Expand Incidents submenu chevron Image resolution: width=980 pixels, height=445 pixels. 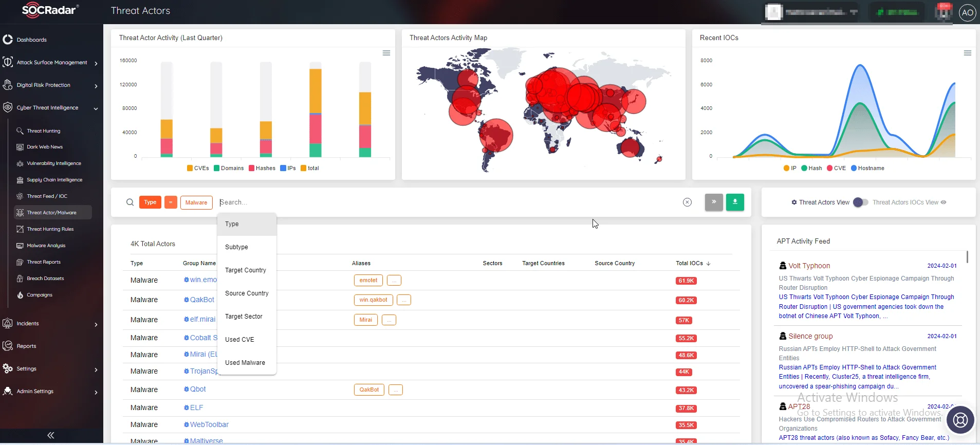(x=96, y=324)
